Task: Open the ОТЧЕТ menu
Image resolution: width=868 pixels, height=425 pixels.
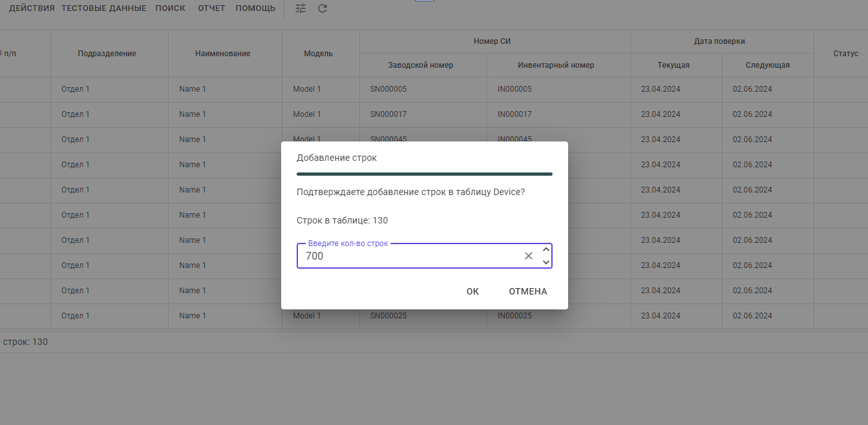Action: tap(211, 8)
